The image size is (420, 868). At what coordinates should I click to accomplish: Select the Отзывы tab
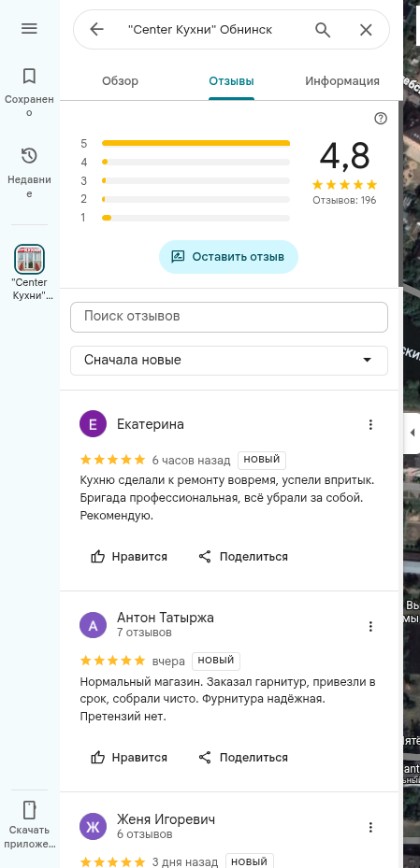[x=232, y=81]
